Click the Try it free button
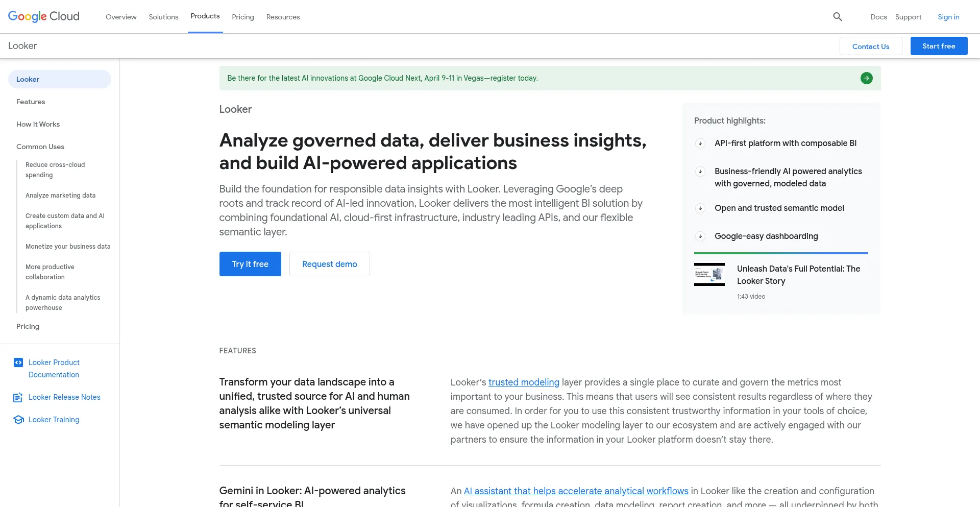The width and height of the screenshot is (980, 507). [x=250, y=264]
